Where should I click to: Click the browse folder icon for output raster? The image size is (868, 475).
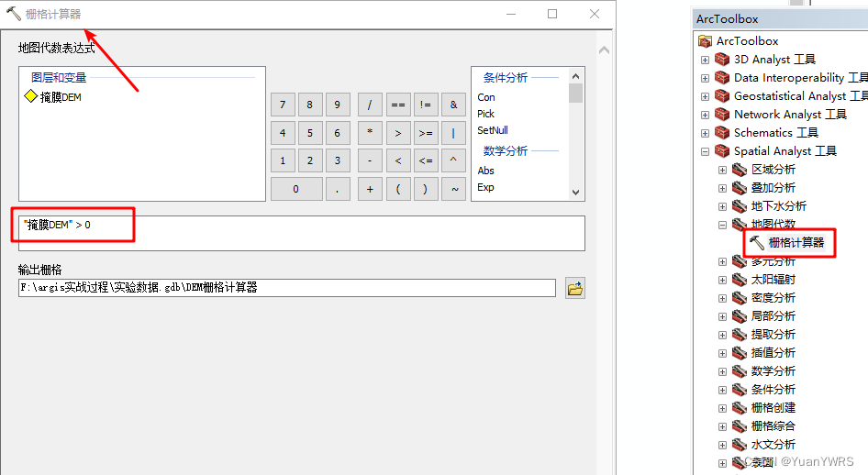(575, 288)
